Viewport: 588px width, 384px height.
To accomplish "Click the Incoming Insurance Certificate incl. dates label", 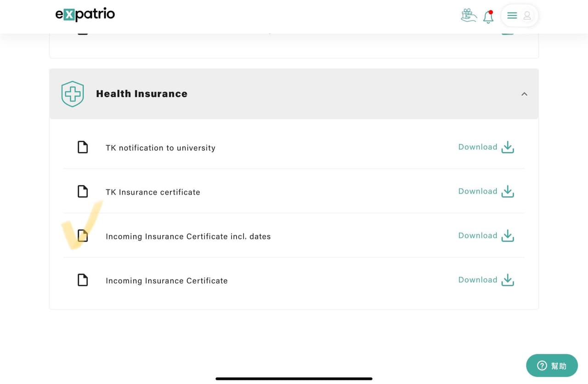I will (188, 237).
